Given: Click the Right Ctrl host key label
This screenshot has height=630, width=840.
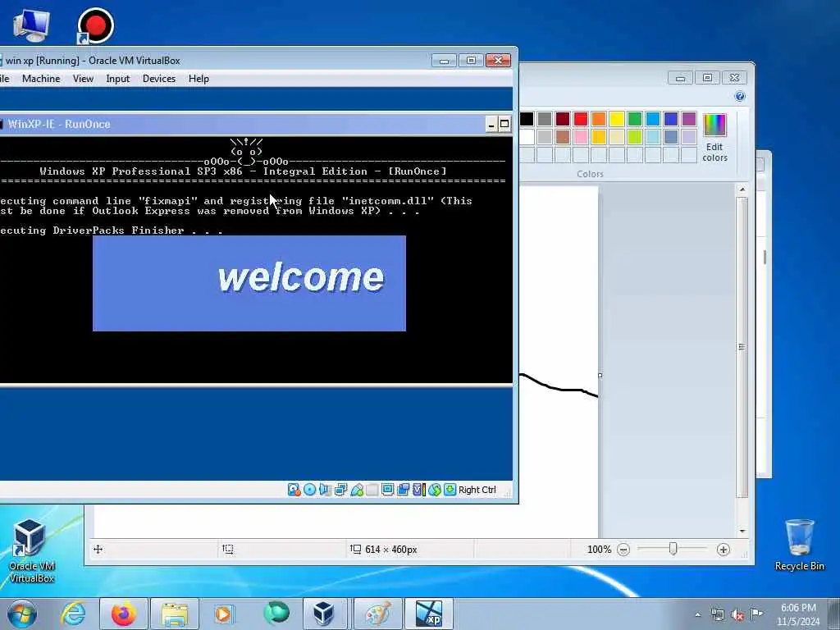Looking at the screenshot, I should click(477, 490).
